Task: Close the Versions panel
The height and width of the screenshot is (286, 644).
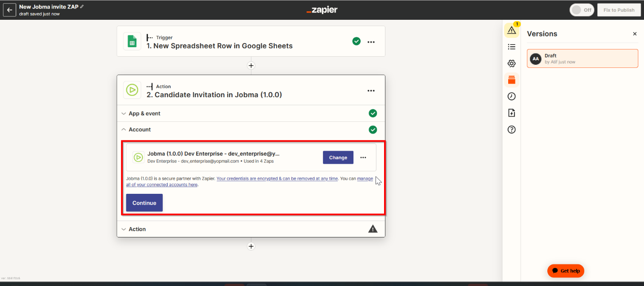Action: (x=635, y=34)
